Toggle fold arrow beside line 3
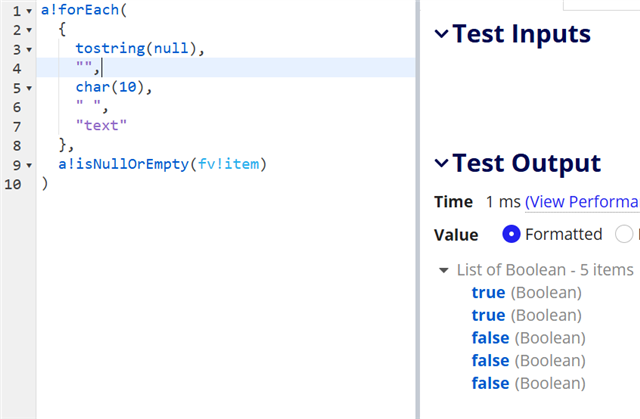The height and width of the screenshot is (419, 640). pos(28,49)
